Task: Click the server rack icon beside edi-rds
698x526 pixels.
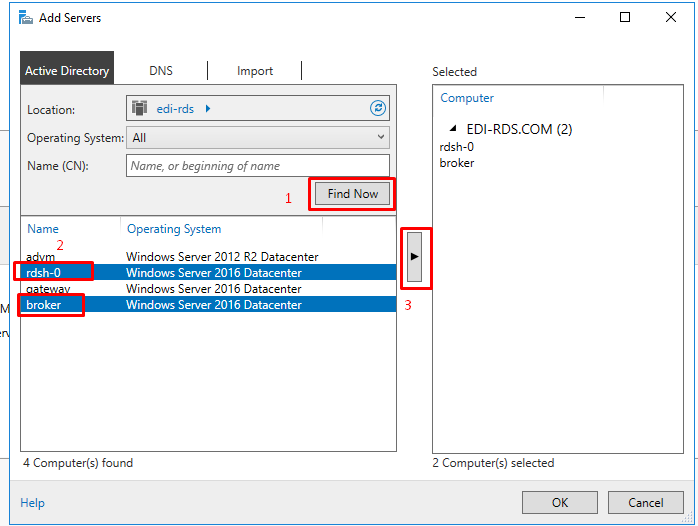Action: 139,108
